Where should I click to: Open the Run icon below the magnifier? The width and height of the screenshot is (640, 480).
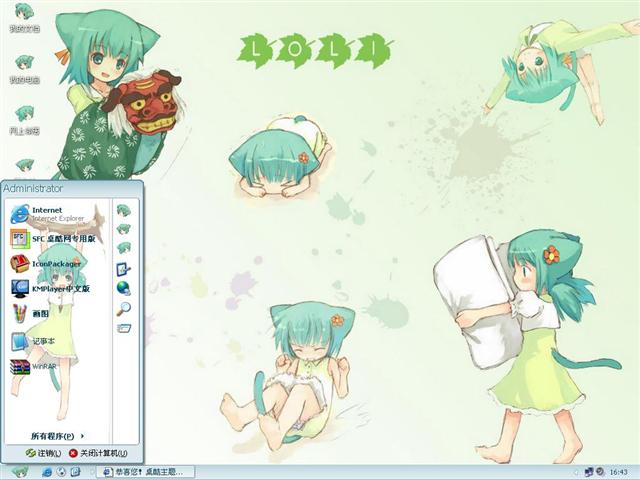click(x=124, y=328)
